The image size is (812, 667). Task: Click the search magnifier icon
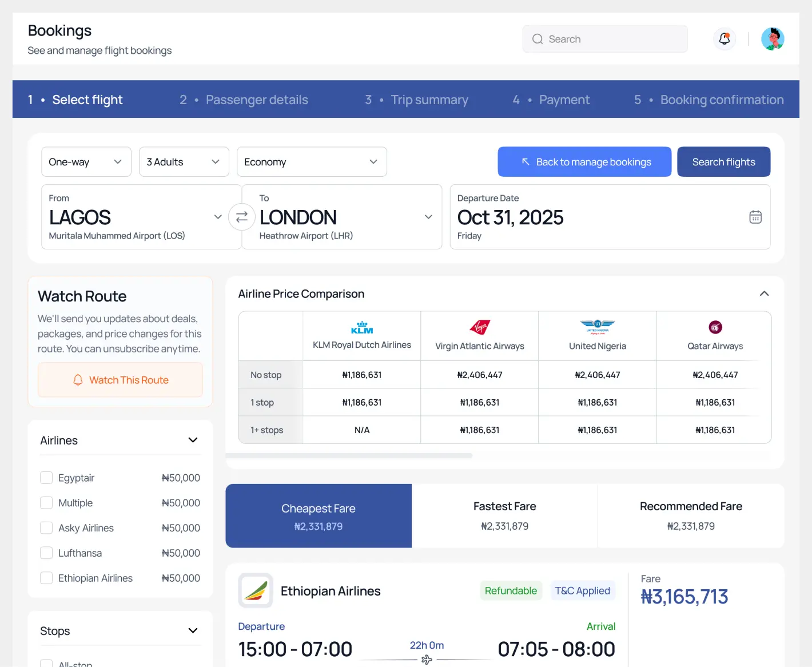[538, 39]
